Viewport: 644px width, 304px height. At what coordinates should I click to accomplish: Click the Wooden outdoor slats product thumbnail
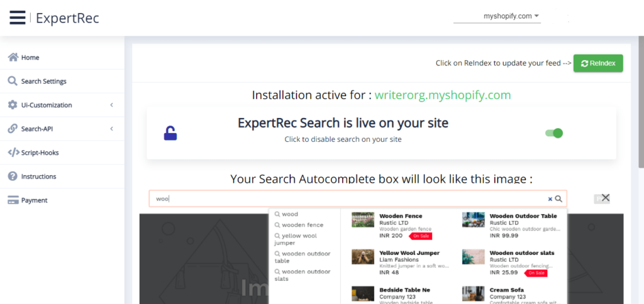pyautogui.click(x=473, y=256)
